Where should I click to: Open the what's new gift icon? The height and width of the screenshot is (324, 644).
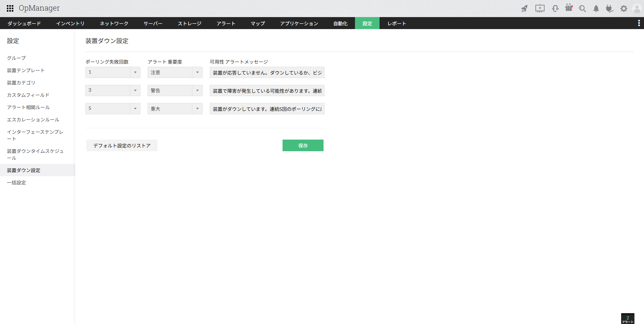(x=569, y=8)
